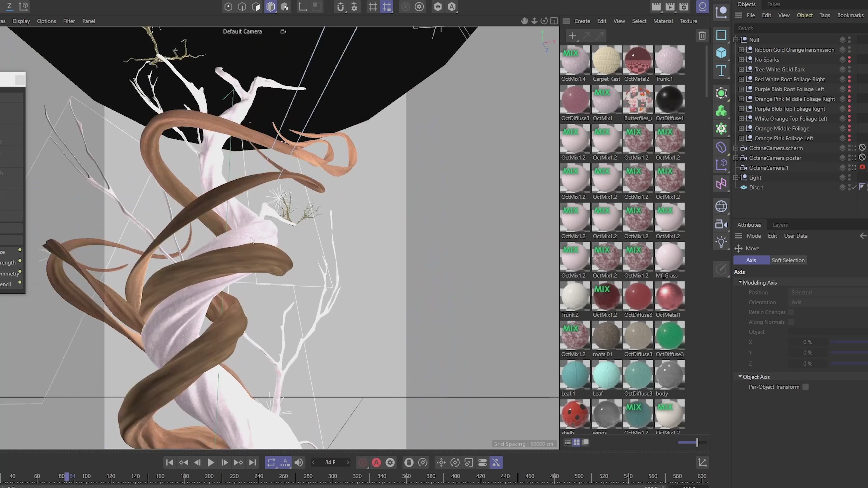
Task: Collapse the Modeling Axis section
Action: (x=740, y=282)
